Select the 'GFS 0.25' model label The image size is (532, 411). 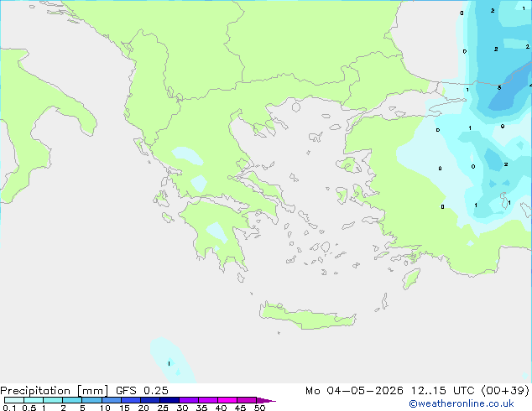coord(142,391)
